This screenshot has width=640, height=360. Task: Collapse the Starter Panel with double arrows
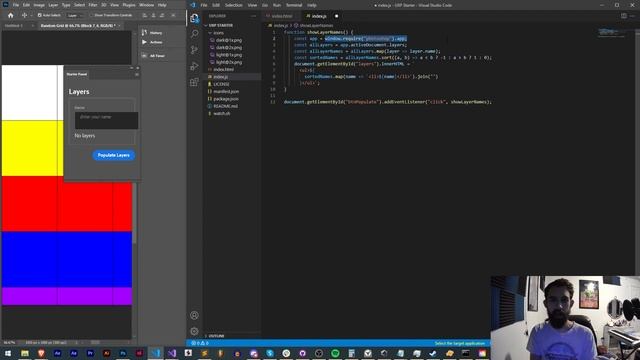[x=131, y=68]
